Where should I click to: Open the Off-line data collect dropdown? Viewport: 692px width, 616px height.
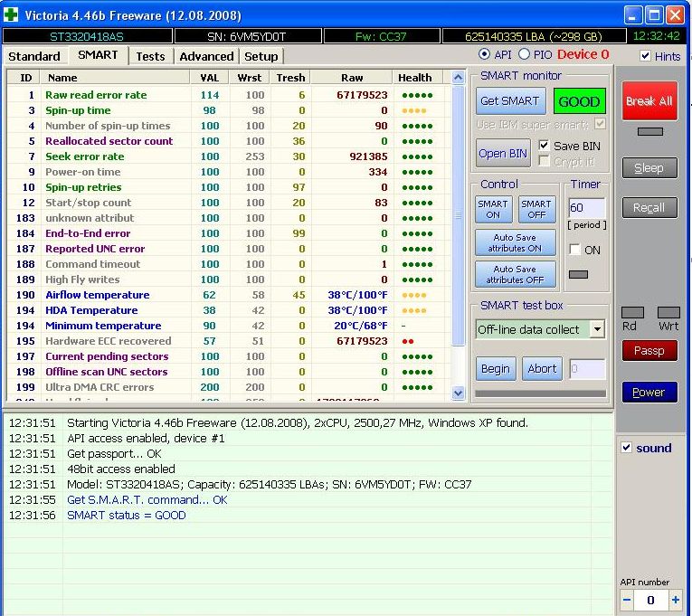[597, 329]
